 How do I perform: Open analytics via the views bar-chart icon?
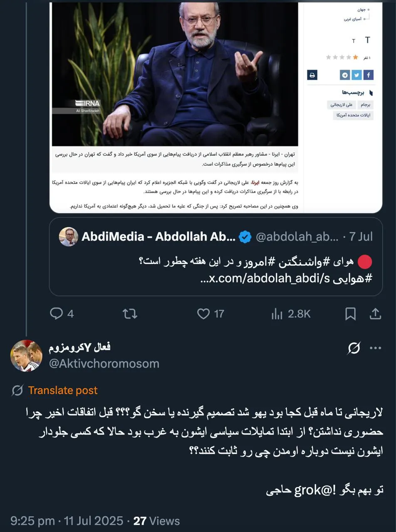(x=277, y=314)
